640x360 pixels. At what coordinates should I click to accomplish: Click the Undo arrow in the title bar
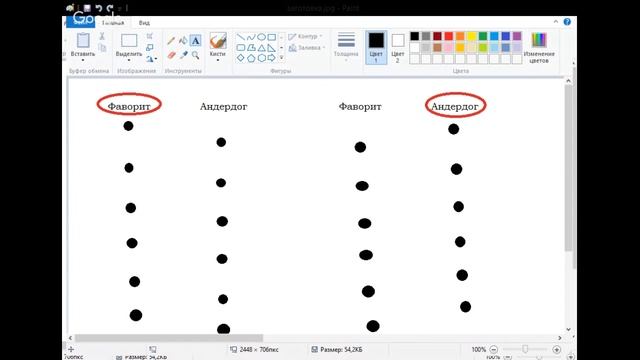[x=98, y=8]
